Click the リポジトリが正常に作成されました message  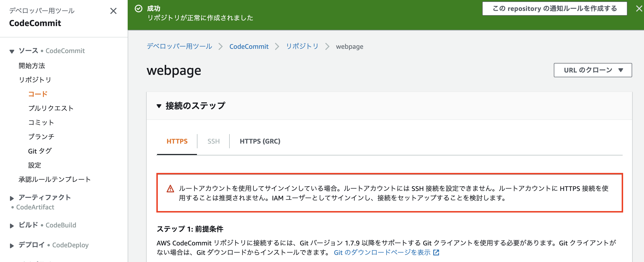point(200,18)
